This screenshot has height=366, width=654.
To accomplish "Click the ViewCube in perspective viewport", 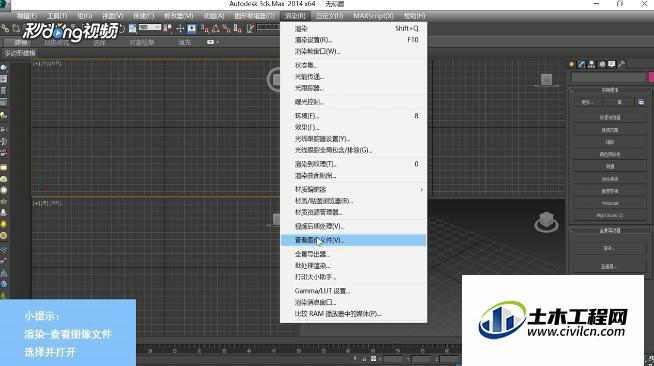I will pos(546,221).
